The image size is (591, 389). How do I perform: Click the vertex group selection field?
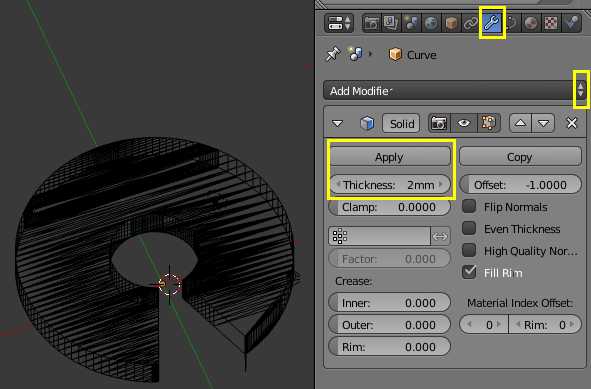[x=380, y=236]
